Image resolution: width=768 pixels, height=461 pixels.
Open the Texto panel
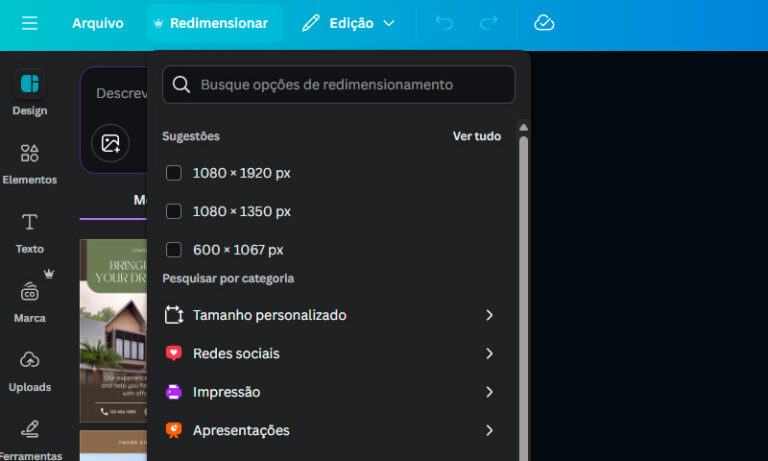pos(30,234)
